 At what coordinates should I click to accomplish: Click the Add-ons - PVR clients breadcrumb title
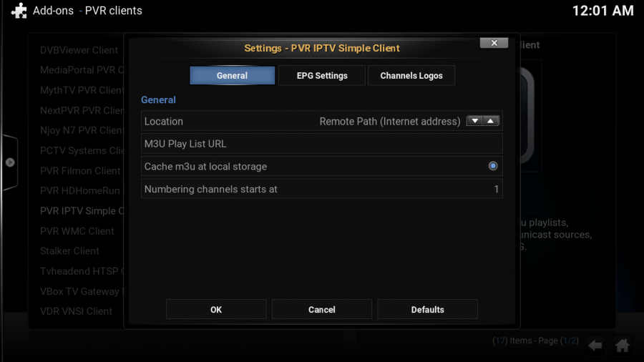coord(87,11)
